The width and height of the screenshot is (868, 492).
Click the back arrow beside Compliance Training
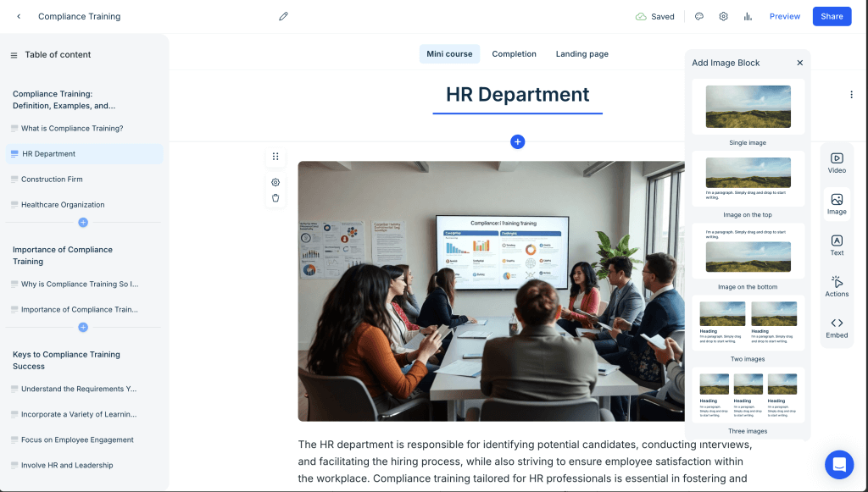point(19,16)
